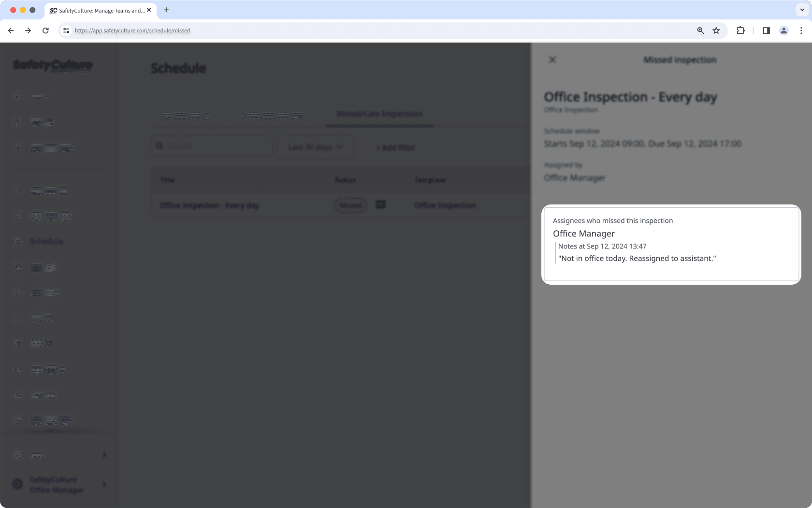Click the zoom icon in the address bar
The width and height of the screenshot is (812, 508).
(x=700, y=30)
